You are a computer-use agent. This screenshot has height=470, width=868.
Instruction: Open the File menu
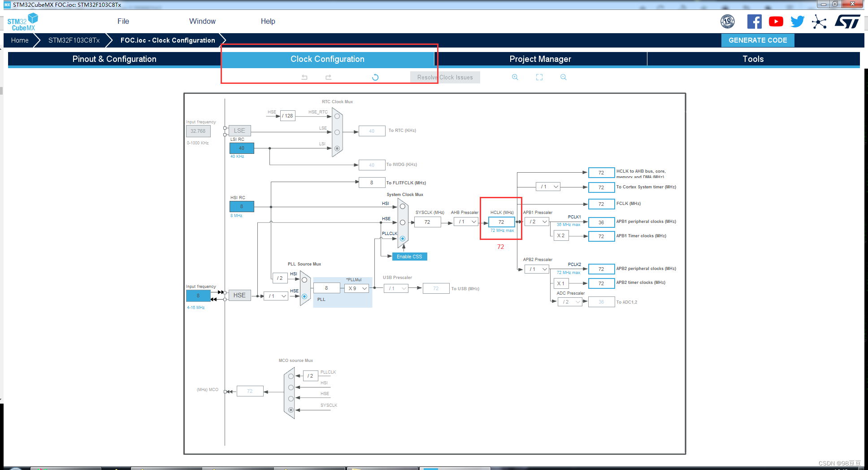pyautogui.click(x=123, y=21)
